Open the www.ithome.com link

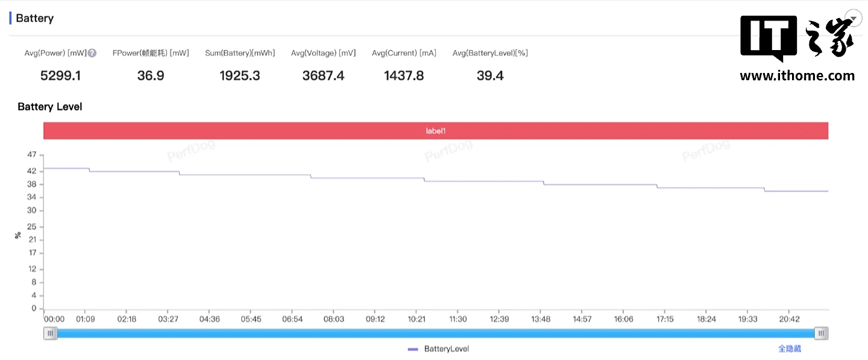point(797,76)
